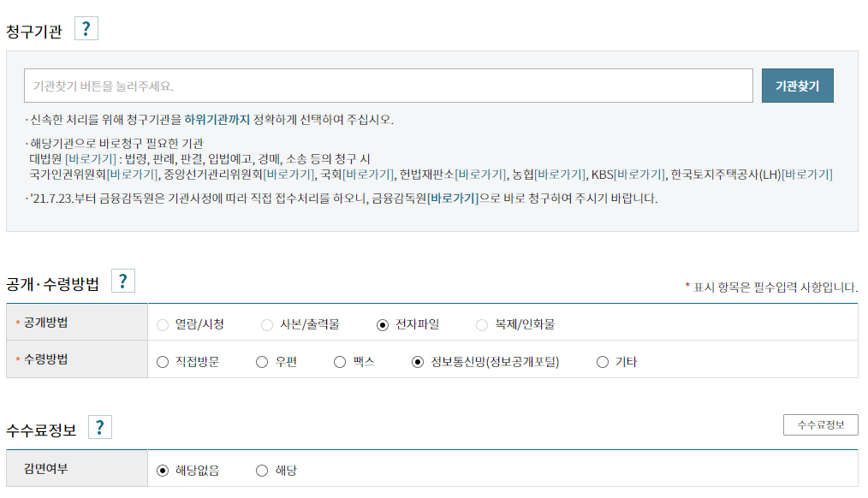
Task: Click help icon next to 청구기관
Action: tap(86, 30)
